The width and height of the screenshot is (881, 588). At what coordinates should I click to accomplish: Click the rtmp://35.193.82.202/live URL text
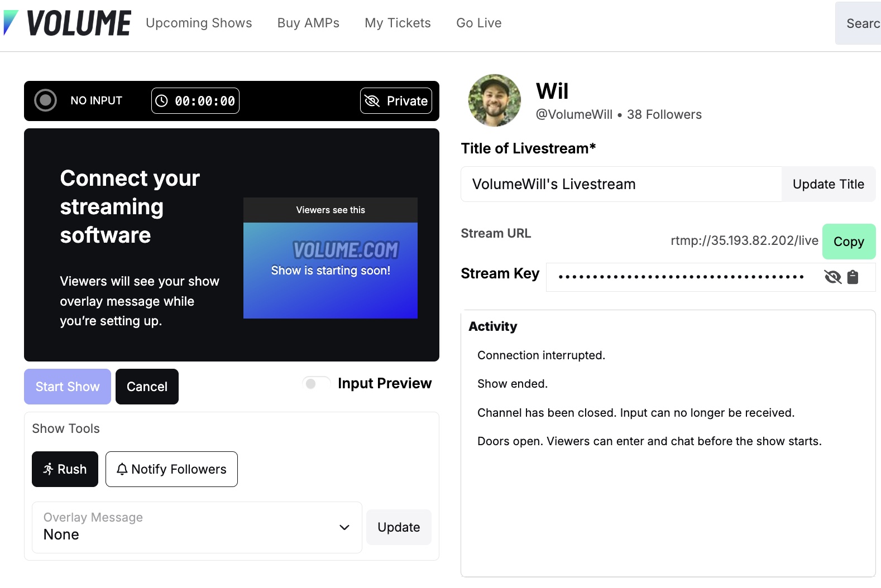[x=744, y=240]
